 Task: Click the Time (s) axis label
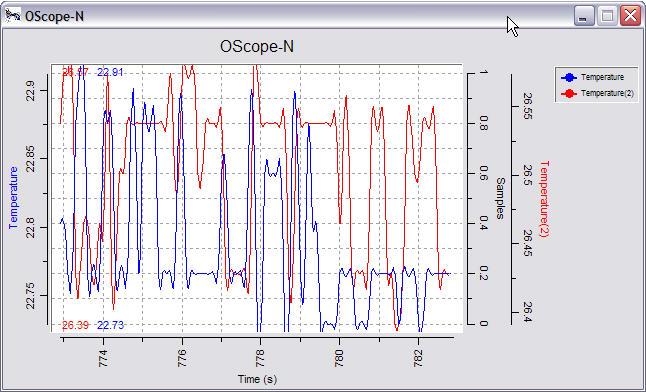pyautogui.click(x=257, y=379)
